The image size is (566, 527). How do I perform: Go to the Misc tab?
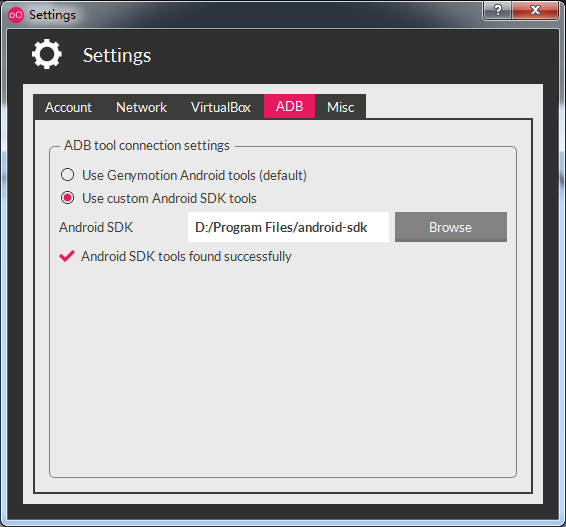click(x=340, y=107)
